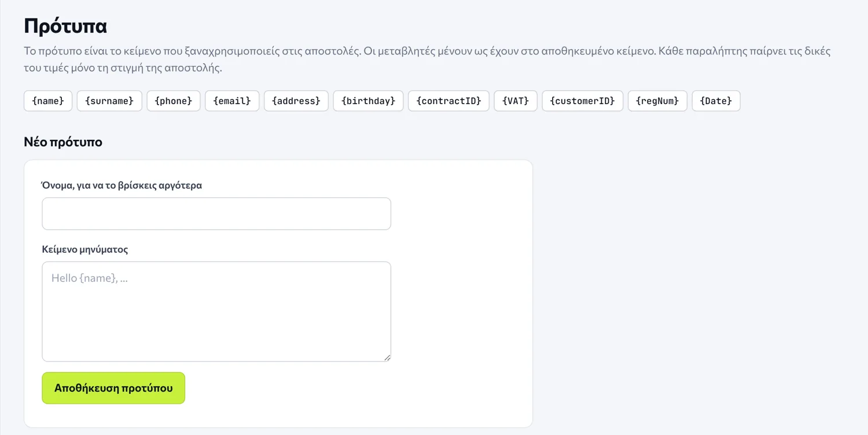The height and width of the screenshot is (435, 868).
Task: Click the templates description paragraph
Action: pyautogui.click(x=427, y=59)
